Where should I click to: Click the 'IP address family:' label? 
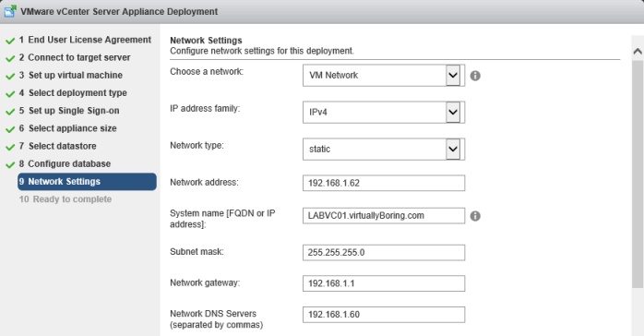point(205,108)
